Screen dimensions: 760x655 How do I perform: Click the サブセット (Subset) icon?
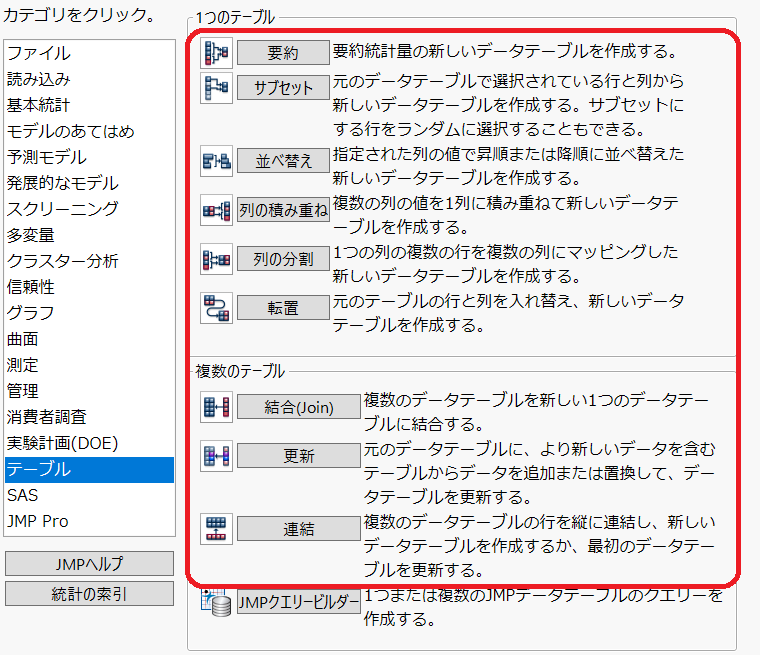(x=216, y=88)
